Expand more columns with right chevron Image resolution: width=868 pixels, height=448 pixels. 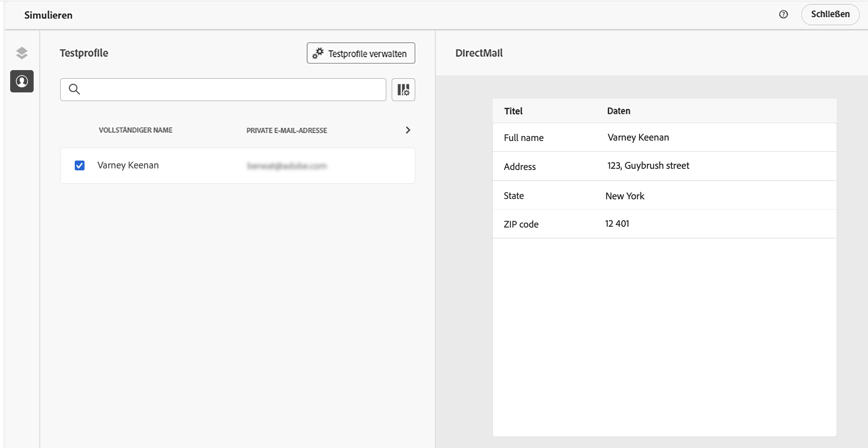408,130
